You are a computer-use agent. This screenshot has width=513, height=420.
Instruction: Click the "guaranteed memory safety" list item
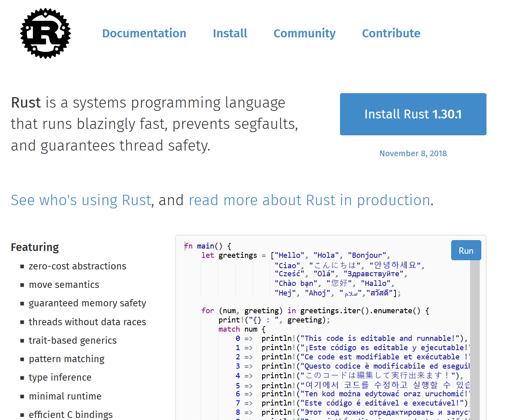87,303
